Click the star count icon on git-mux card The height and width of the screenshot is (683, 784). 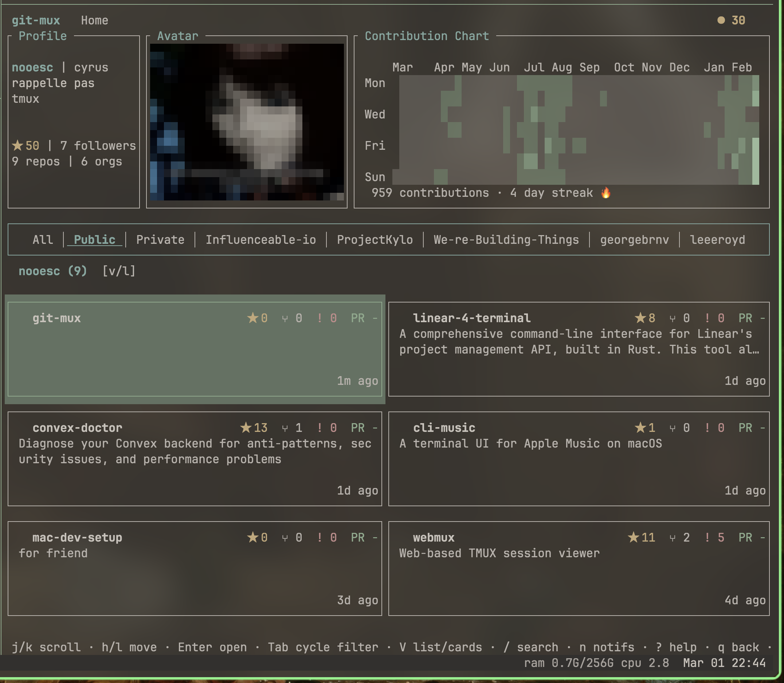[252, 318]
